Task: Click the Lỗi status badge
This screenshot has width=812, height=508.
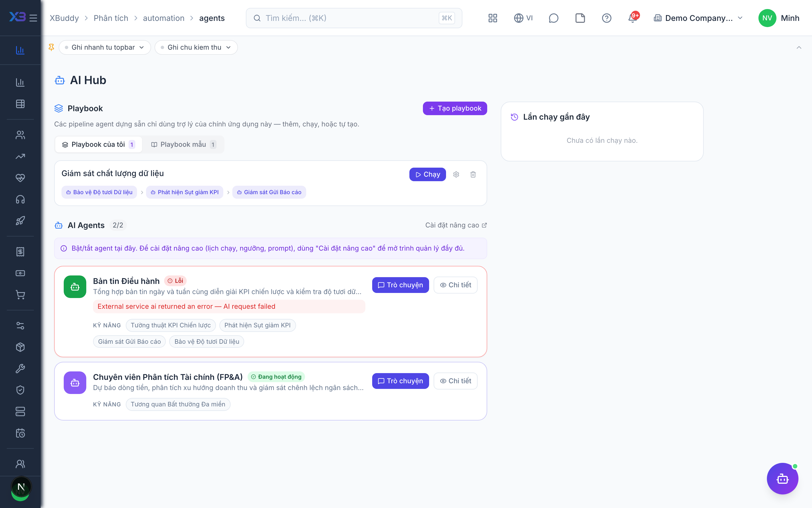Action: coord(175,281)
